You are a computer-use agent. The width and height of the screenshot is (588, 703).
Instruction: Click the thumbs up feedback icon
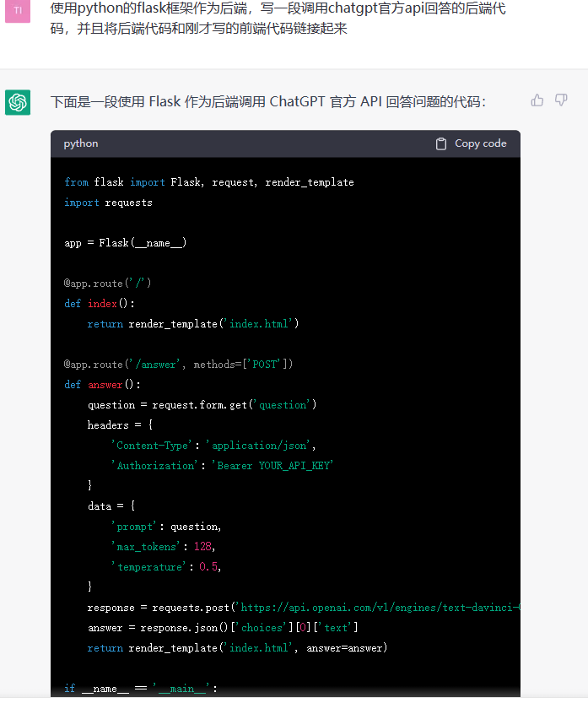click(537, 100)
